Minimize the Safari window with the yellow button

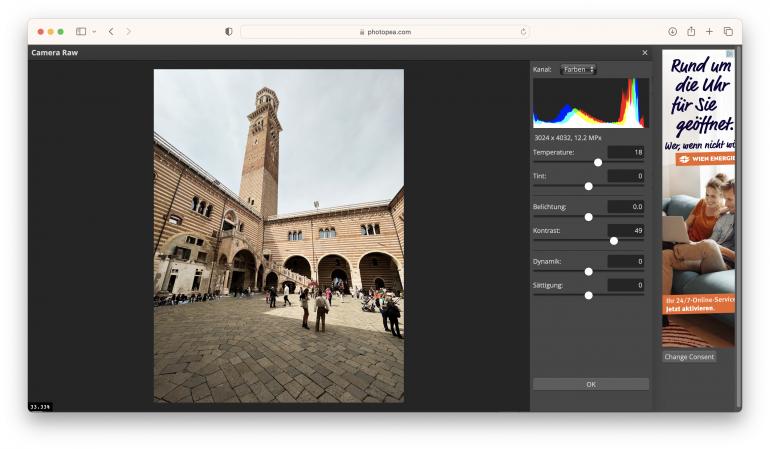(51, 31)
